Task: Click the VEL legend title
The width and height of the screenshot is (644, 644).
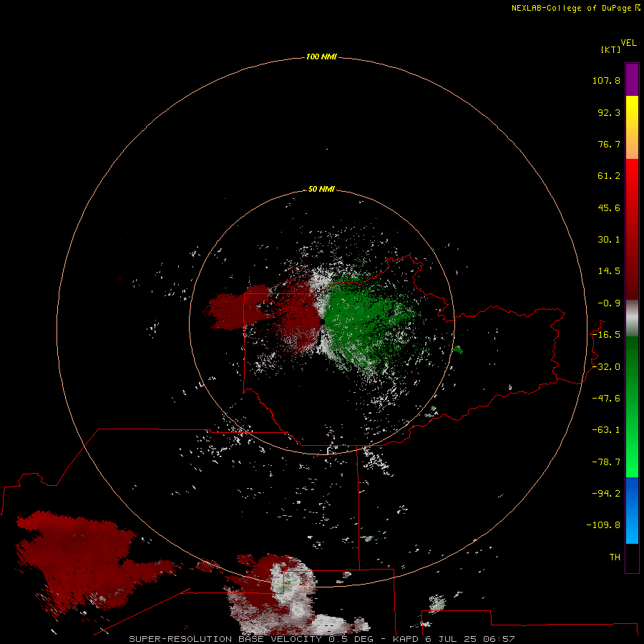Action: [628, 43]
